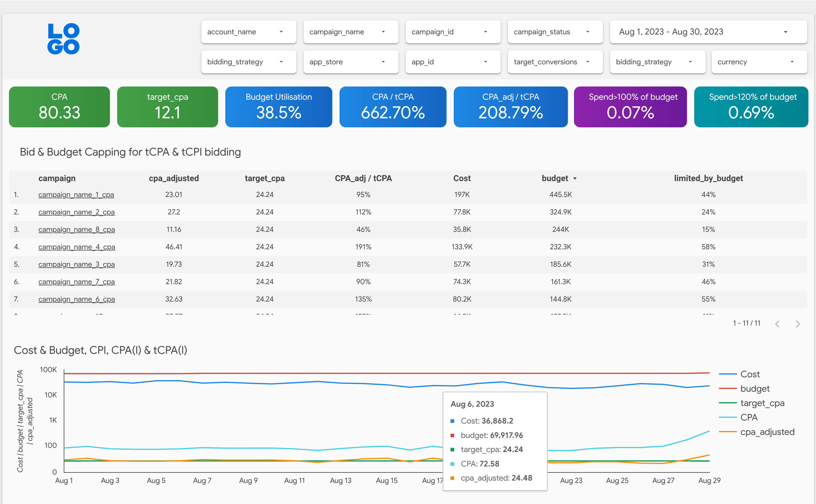This screenshot has width=816, height=504.
Task: Open the date range picker
Action: [708, 32]
